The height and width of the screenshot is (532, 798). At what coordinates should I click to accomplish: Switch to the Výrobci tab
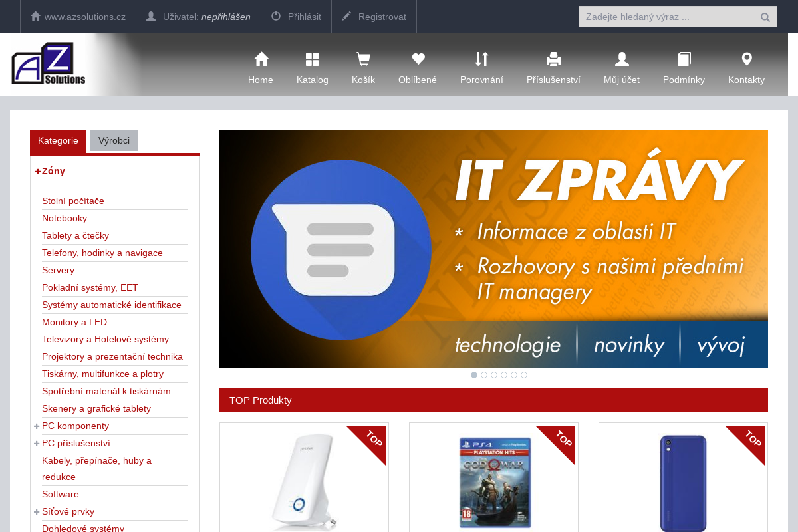(x=114, y=140)
